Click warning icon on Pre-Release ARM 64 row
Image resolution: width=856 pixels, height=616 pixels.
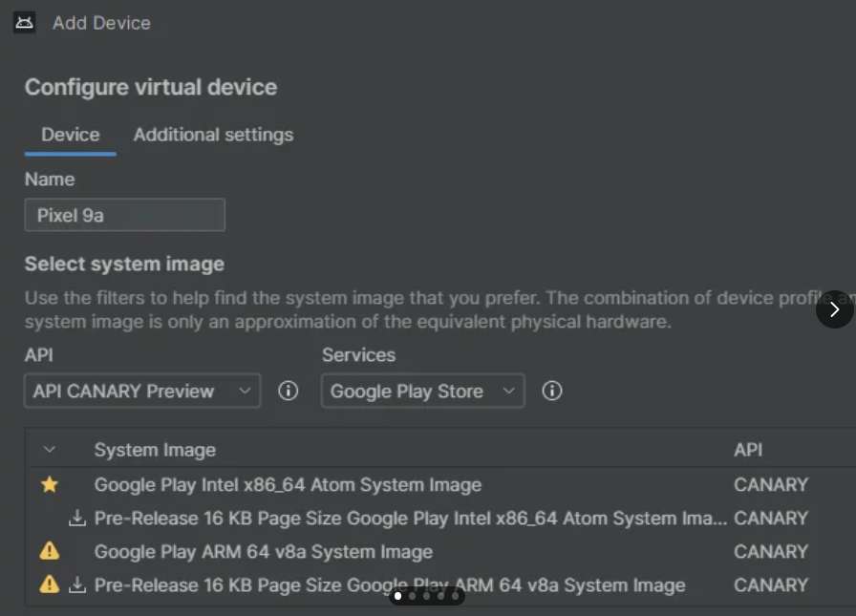click(x=50, y=585)
